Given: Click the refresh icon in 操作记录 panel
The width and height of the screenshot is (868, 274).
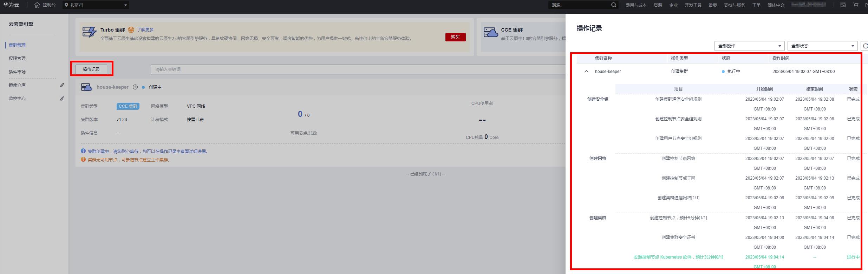Looking at the screenshot, I should point(864,46).
